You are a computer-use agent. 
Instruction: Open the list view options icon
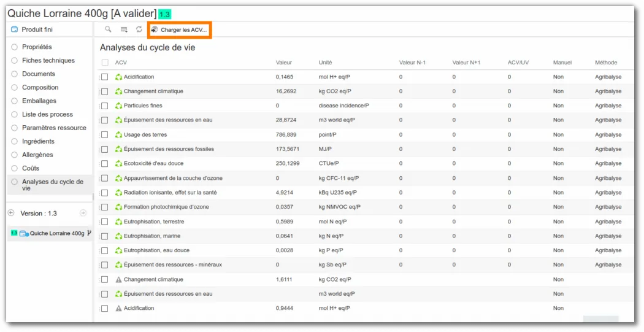[x=124, y=29]
